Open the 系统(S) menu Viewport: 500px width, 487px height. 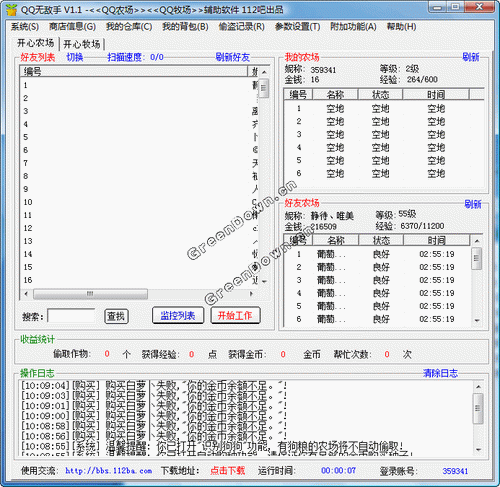click(25, 27)
